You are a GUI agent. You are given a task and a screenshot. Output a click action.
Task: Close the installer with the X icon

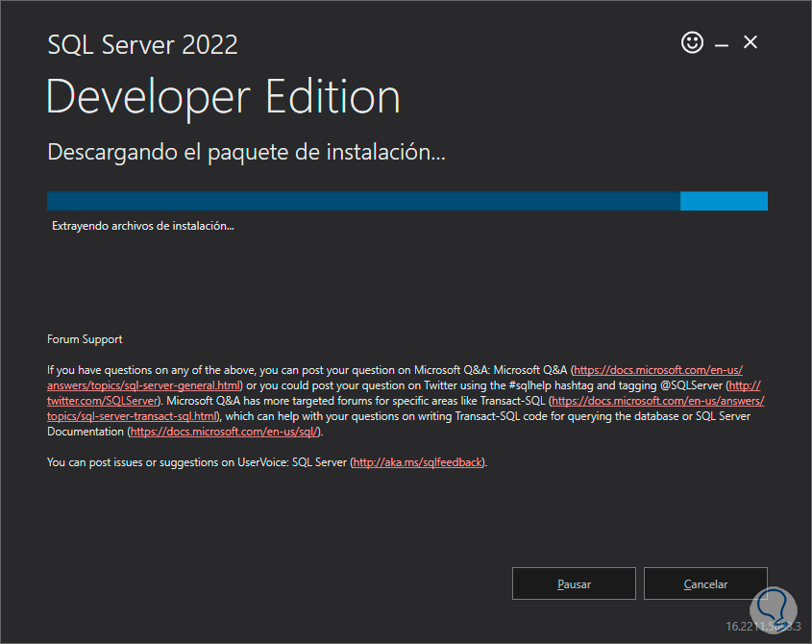pyautogui.click(x=750, y=42)
